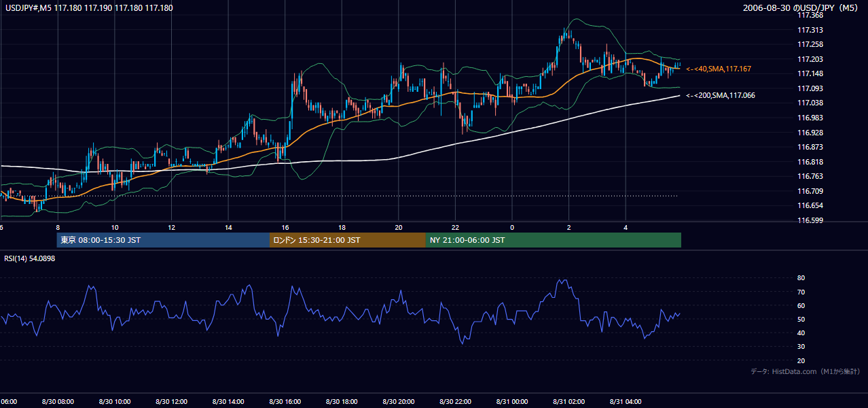Click hour label 22 above session bars
The height and width of the screenshot is (408, 868).
tap(455, 228)
